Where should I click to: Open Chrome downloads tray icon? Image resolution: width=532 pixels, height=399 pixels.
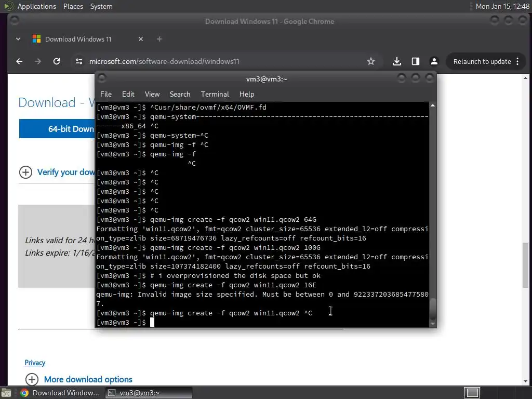pyautogui.click(x=396, y=61)
